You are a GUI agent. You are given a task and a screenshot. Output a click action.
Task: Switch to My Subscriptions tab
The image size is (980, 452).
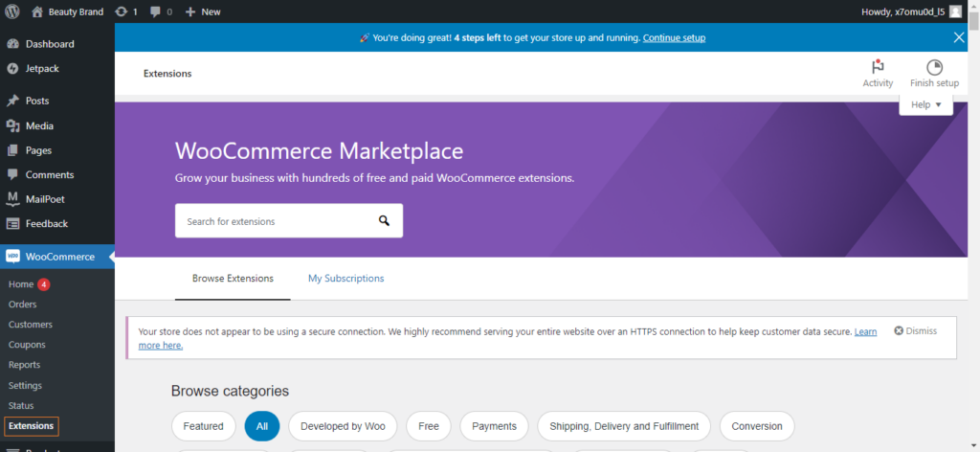coord(345,279)
